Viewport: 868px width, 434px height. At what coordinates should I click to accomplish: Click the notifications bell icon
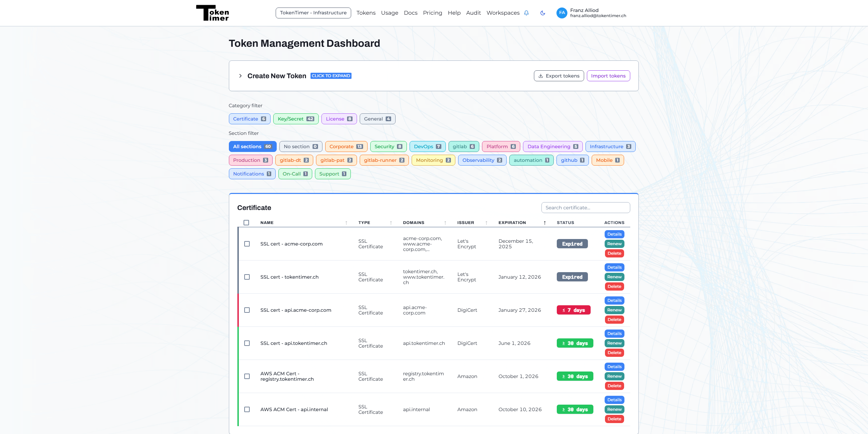coord(526,13)
